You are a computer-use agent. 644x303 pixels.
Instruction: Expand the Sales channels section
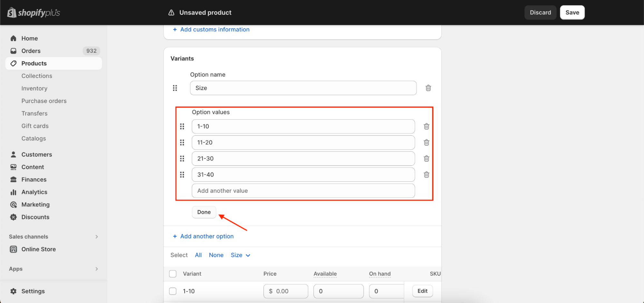pyautogui.click(x=96, y=237)
